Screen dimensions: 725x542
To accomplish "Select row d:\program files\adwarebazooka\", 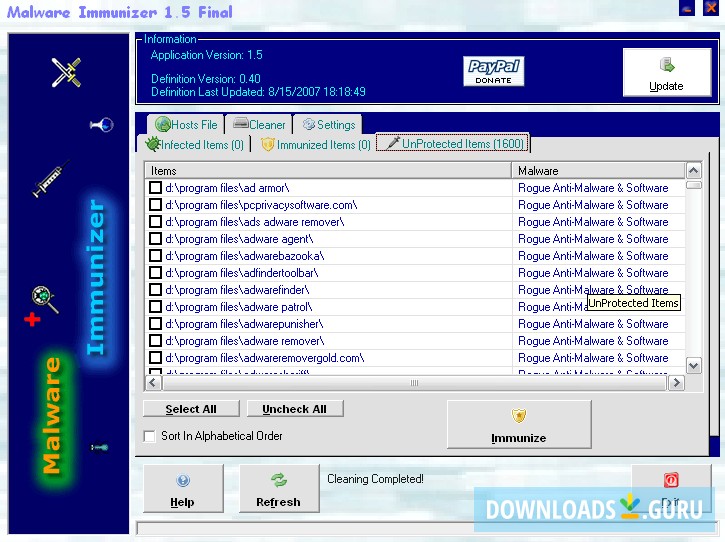I will (415, 256).
